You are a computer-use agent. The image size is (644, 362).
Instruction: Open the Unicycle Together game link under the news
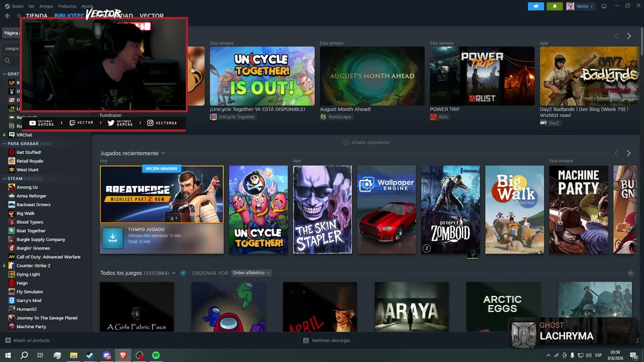[232, 117]
